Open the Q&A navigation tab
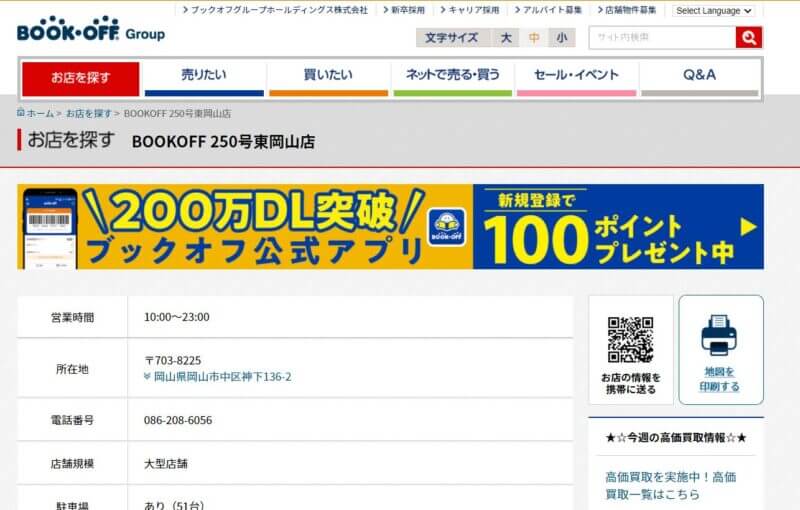 pos(699,79)
